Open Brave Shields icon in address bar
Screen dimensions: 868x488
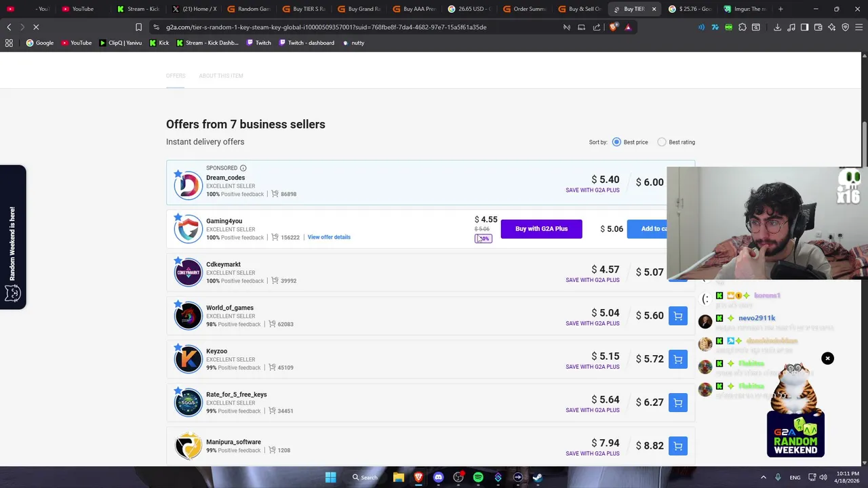point(614,27)
